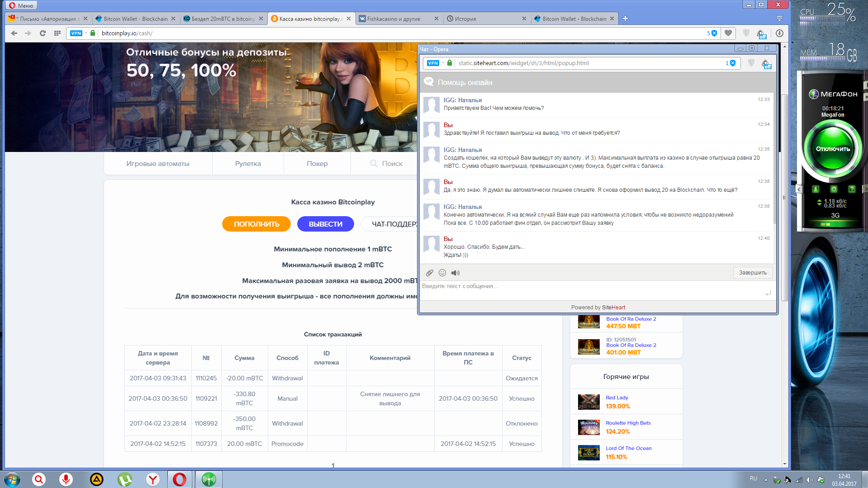The image size is (868, 488).
Task: Click the attach file paperclip in chat
Action: [430, 273]
